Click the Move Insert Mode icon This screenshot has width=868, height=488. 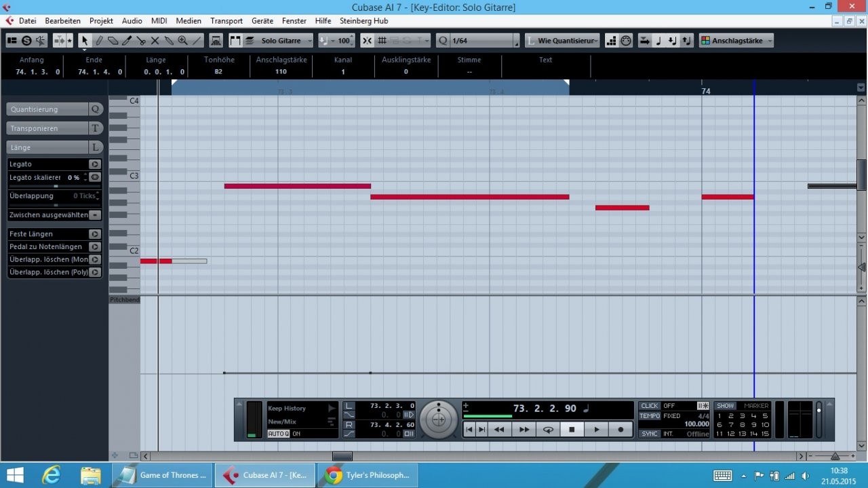click(644, 41)
